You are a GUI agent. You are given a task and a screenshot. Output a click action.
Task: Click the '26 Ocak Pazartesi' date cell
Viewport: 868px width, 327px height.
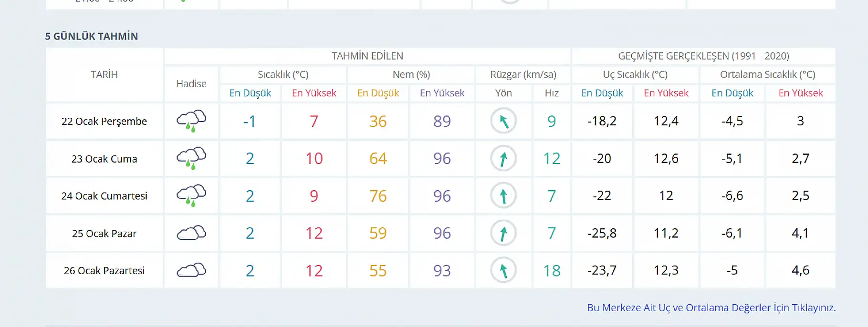104,271
